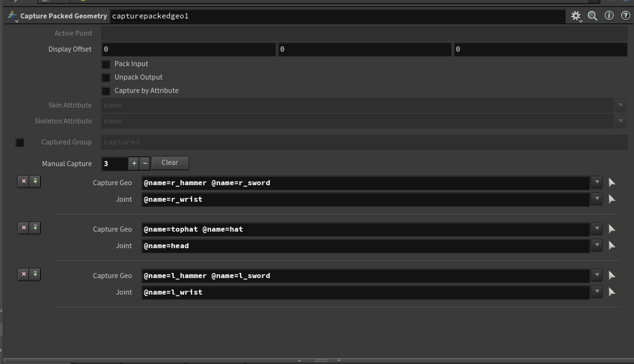Viewport: 634px width, 364px height.
Task: Open dropdown for l_wrist Joint field
Action: [597, 292]
